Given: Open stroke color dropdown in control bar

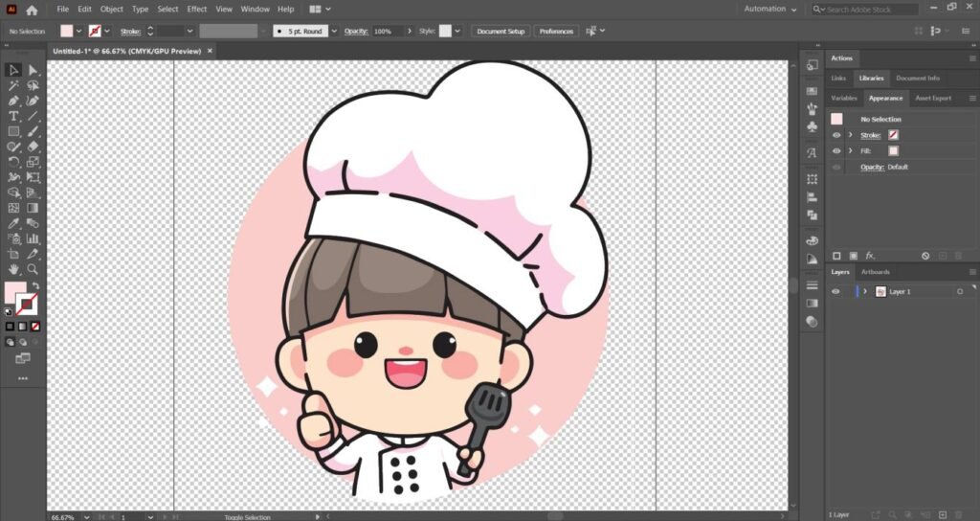Looking at the screenshot, I should pyautogui.click(x=107, y=31).
